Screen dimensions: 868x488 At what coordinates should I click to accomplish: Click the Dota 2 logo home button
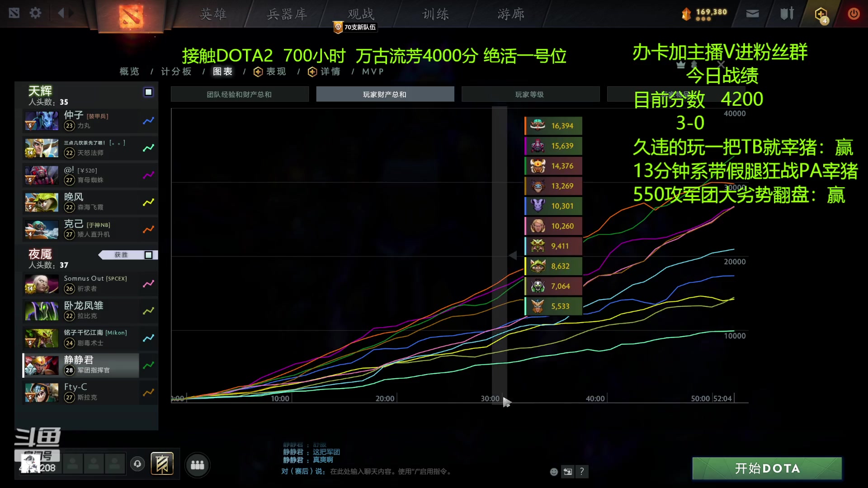[131, 16]
